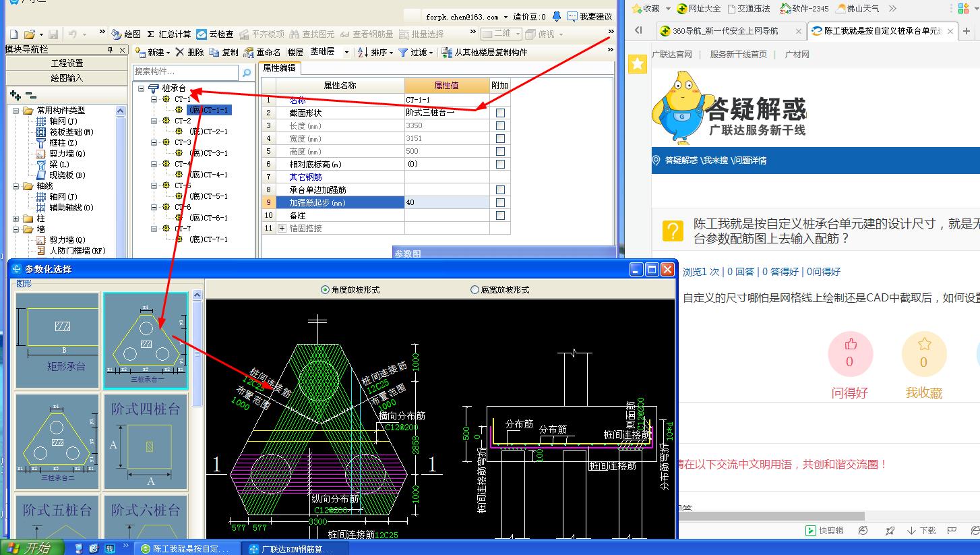
Task: Collapse the CT-2 tree node
Action: click(x=154, y=121)
